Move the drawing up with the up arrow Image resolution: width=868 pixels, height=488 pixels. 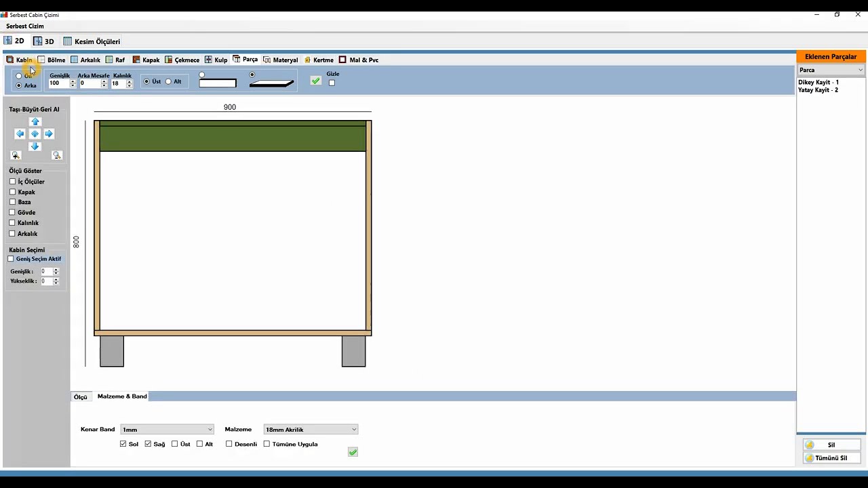(35, 122)
